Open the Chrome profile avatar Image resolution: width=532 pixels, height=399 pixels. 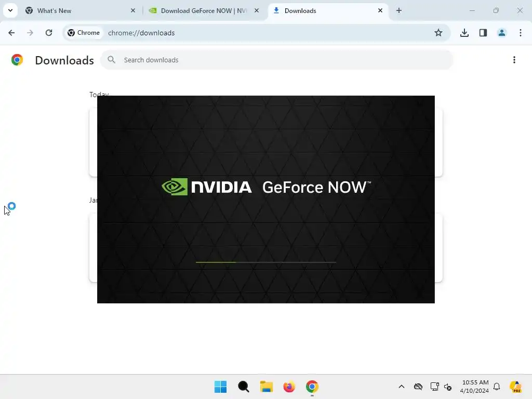(502, 33)
